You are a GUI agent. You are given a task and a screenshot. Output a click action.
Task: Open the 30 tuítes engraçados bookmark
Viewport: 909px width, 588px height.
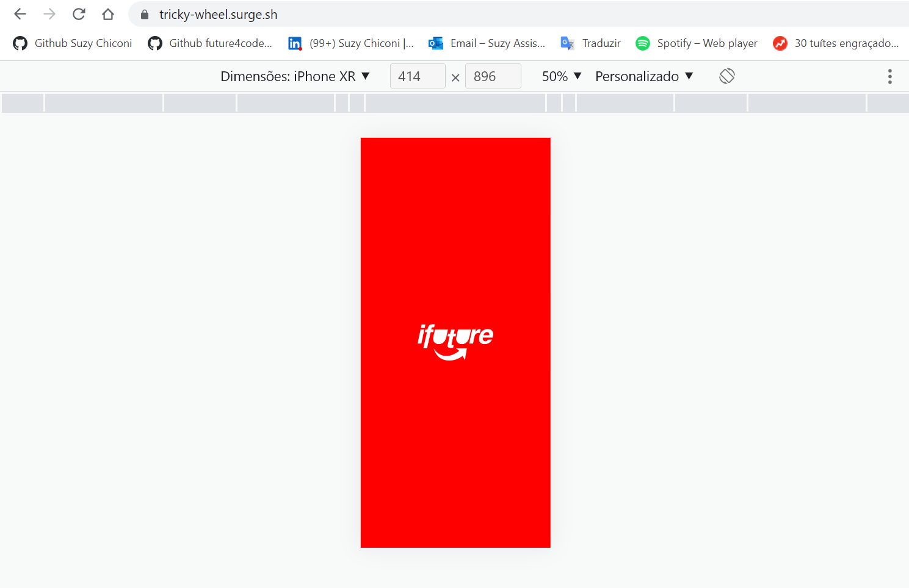[x=836, y=43]
